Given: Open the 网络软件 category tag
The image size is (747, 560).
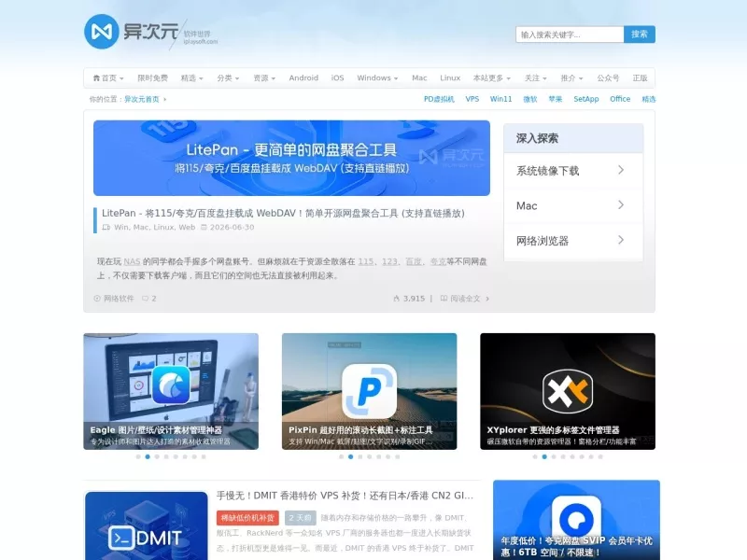Looking at the screenshot, I should coord(119,299).
